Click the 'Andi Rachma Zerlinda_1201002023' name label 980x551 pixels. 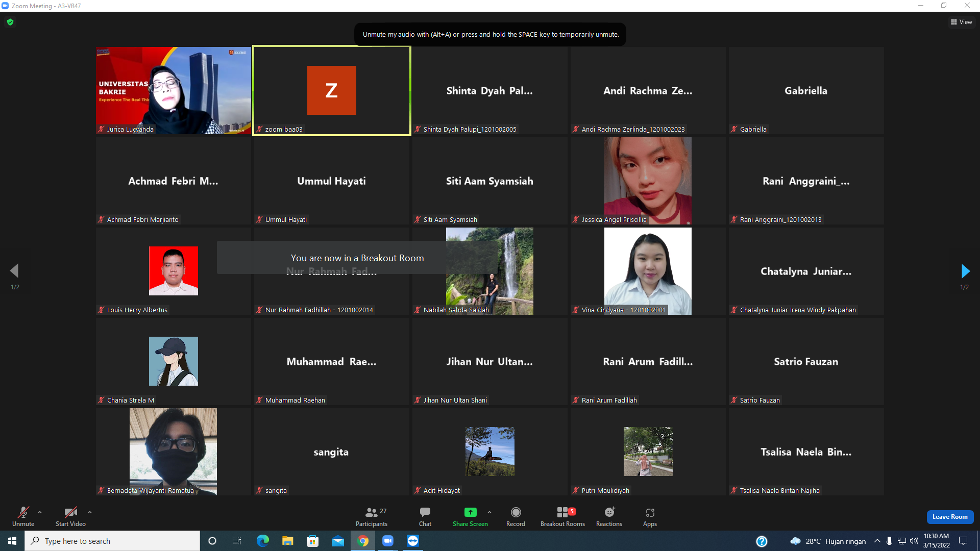[x=633, y=130]
